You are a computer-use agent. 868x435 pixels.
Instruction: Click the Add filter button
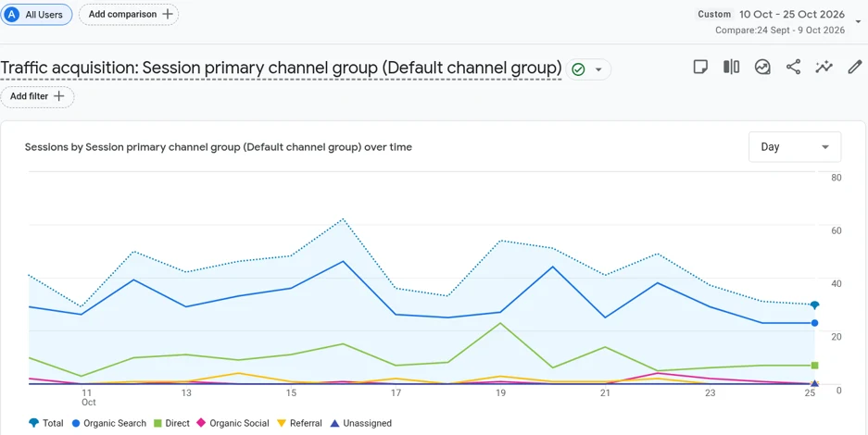click(37, 96)
